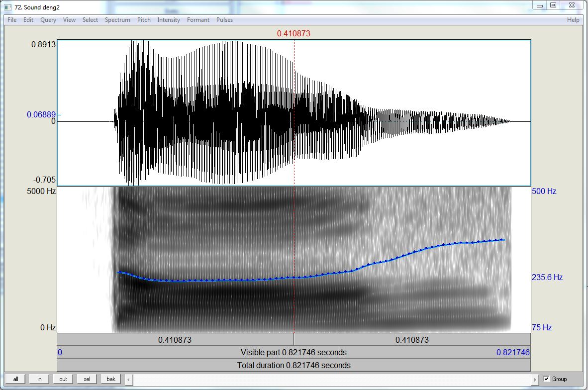
Task: Click the 235.6 Hz pitch value
Action: [547, 277]
